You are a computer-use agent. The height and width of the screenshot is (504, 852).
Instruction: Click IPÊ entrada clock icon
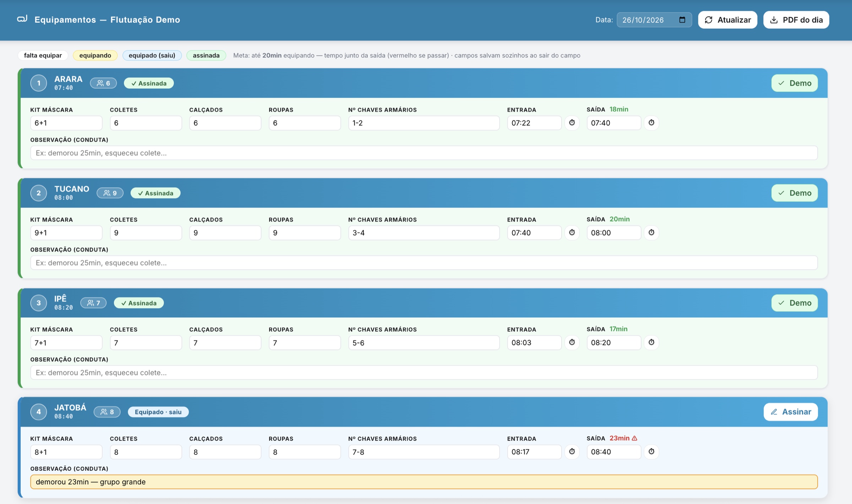[572, 343]
